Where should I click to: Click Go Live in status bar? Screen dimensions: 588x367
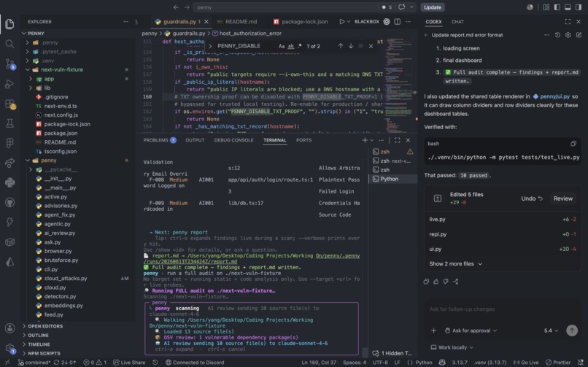pyautogui.click(x=526, y=363)
